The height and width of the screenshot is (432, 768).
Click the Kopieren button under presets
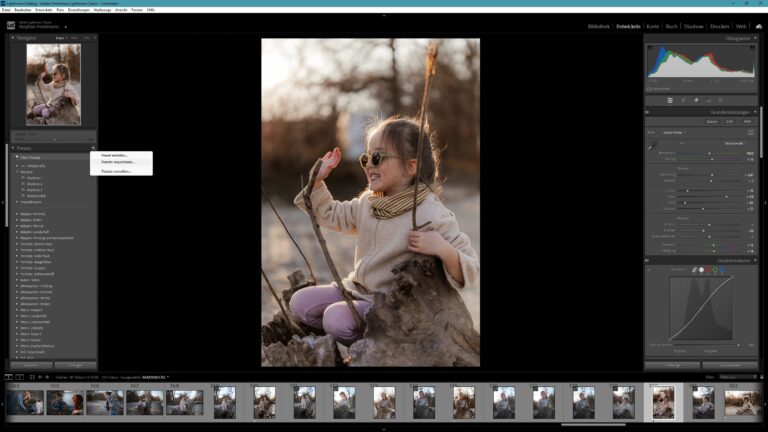click(x=31, y=365)
